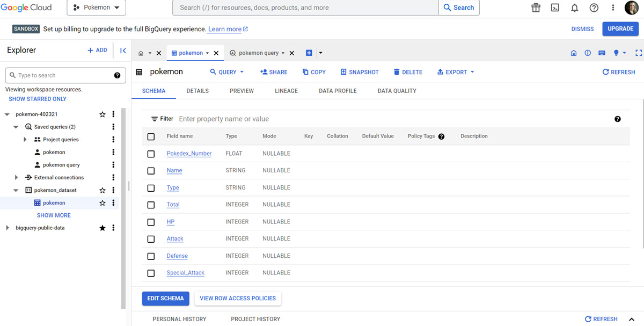This screenshot has height=326, width=644.
Task: Click the gift free trial icon
Action: click(x=536, y=8)
